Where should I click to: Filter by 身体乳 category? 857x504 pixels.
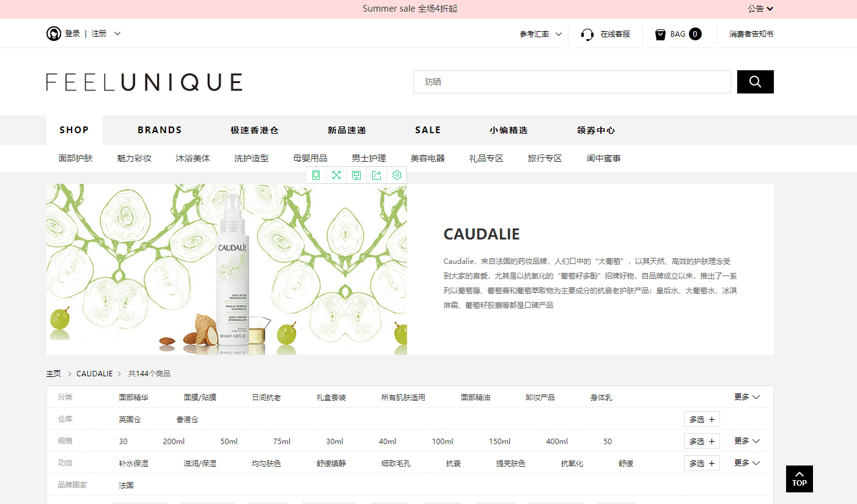(x=601, y=397)
